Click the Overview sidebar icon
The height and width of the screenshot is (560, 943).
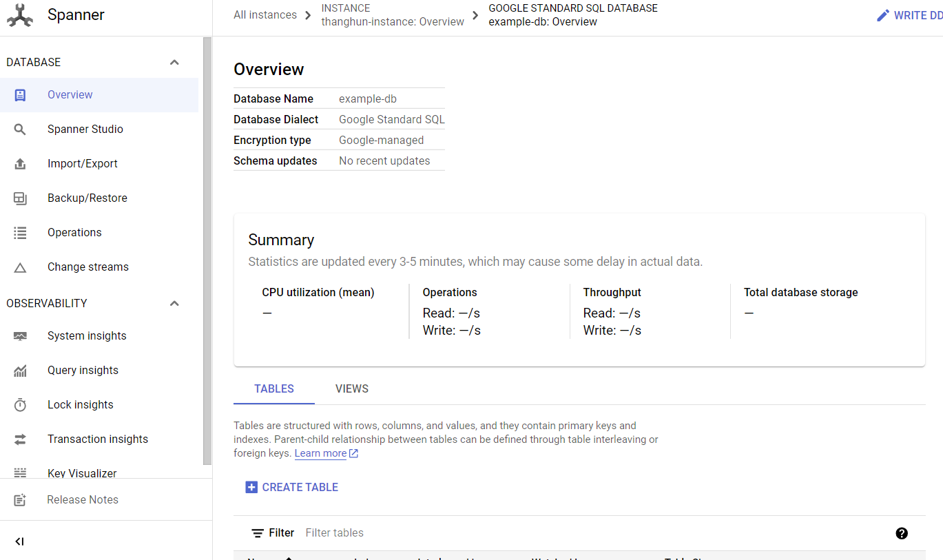tap(20, 95)
